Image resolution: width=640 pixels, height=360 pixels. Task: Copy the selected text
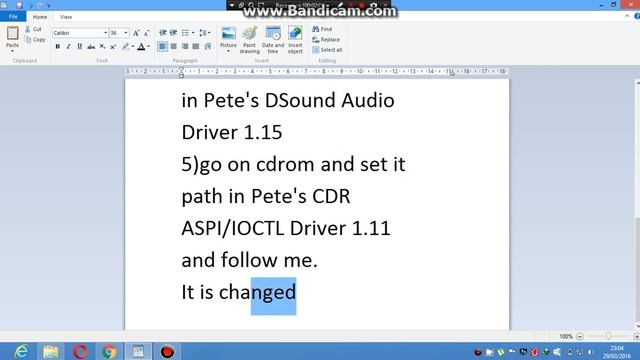pos(34,40)
